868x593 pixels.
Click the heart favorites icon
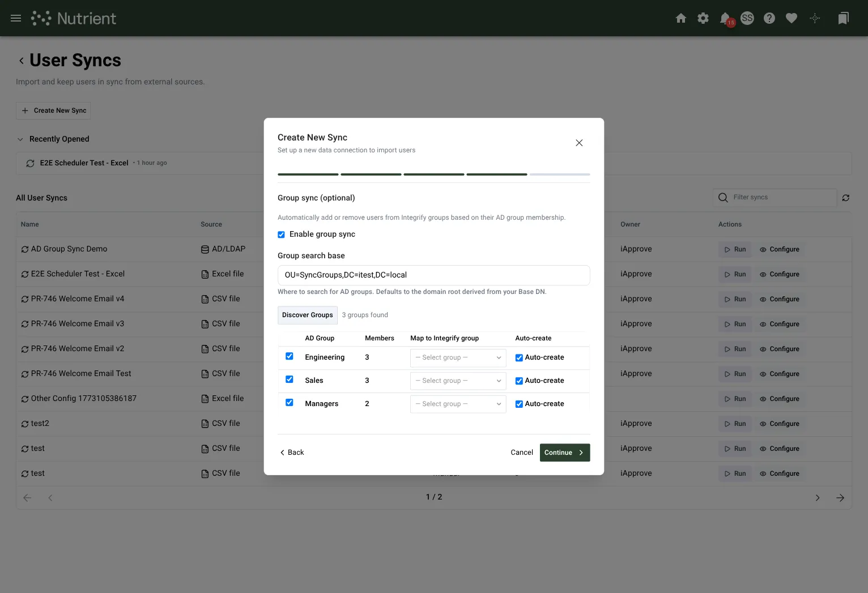(792, 18)
